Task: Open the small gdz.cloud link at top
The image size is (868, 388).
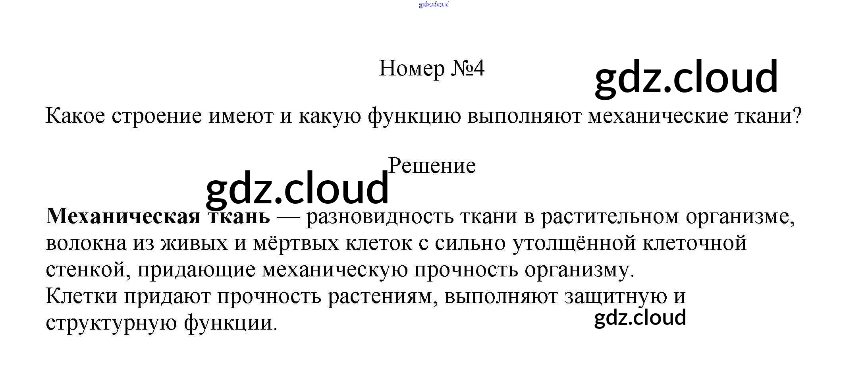Action: click(434, 4)
